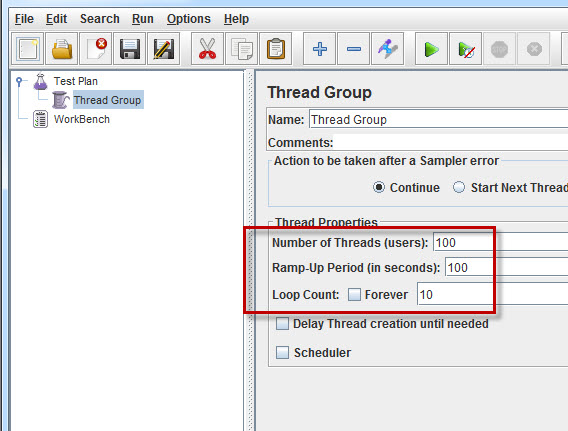Enable the Scheduler checkbox
The height and width of the screenshot is (431, 568).
(x=282, y=352)
